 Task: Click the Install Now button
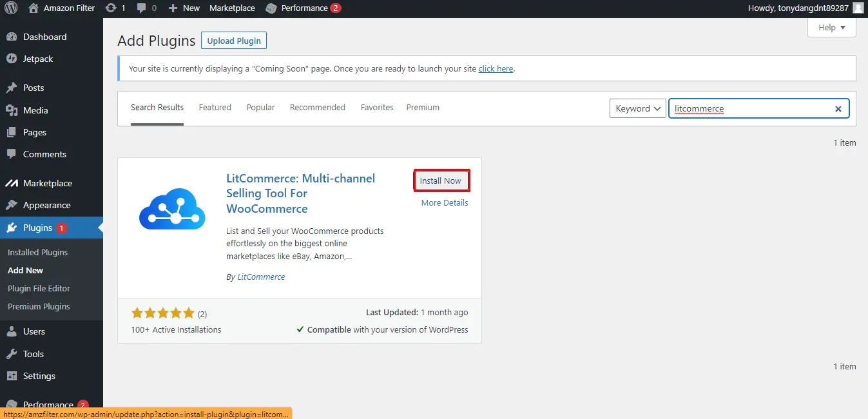pos(441,180)
